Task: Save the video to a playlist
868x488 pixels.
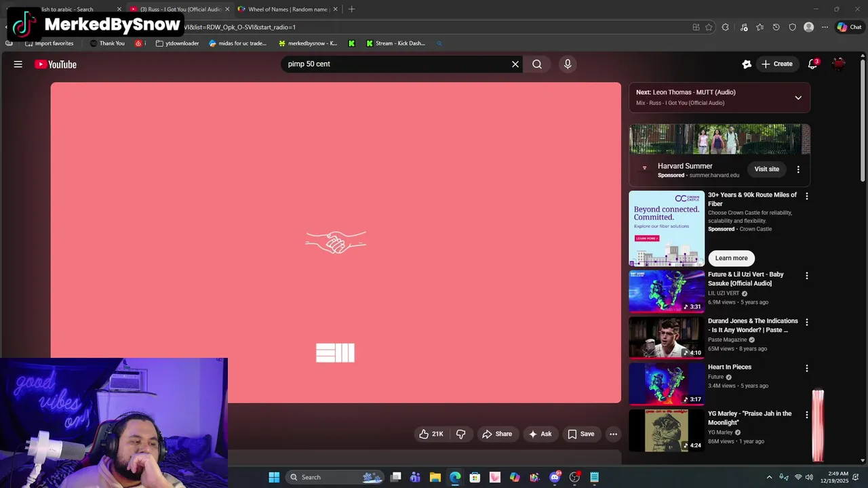Action: click(581, 434)
